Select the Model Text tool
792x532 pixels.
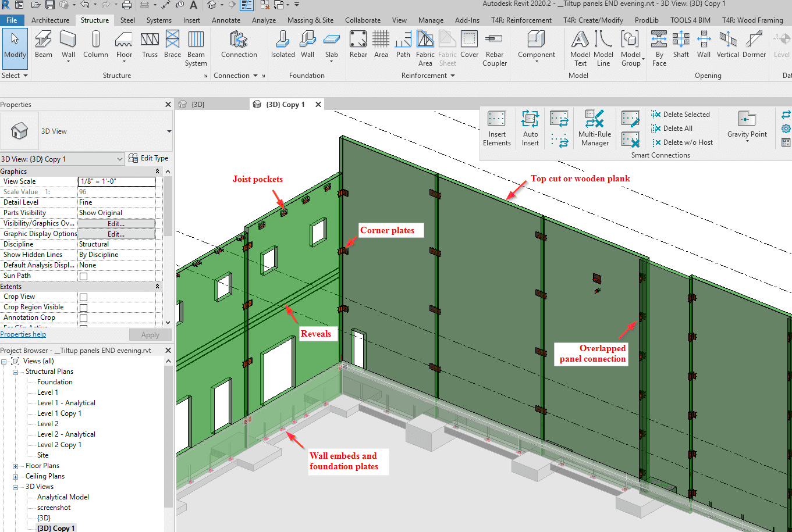click(x=580, y=49)
